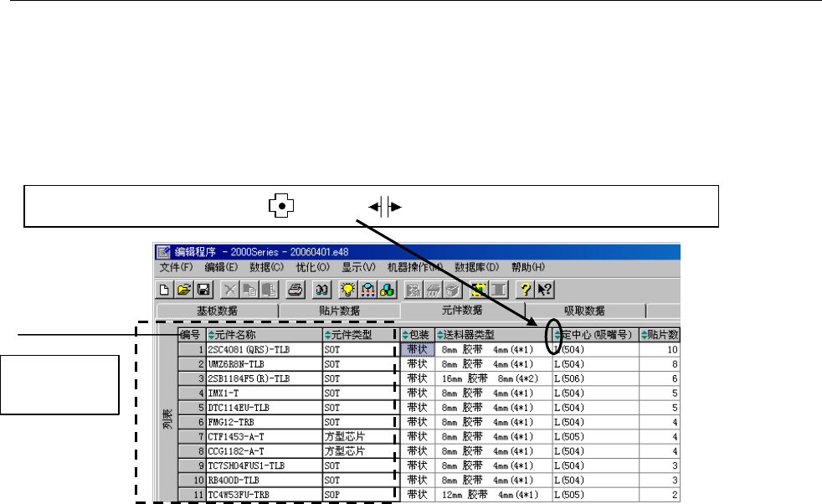This screenshot has height=504, width=822.
Task: Select component TC7SH04FUS1-TLB
Action: point(265,465)
